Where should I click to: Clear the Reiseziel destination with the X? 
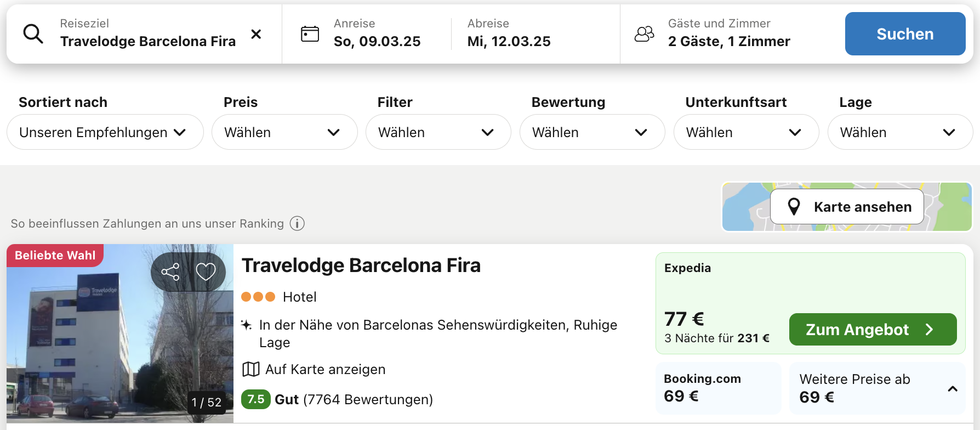[256, 34]
